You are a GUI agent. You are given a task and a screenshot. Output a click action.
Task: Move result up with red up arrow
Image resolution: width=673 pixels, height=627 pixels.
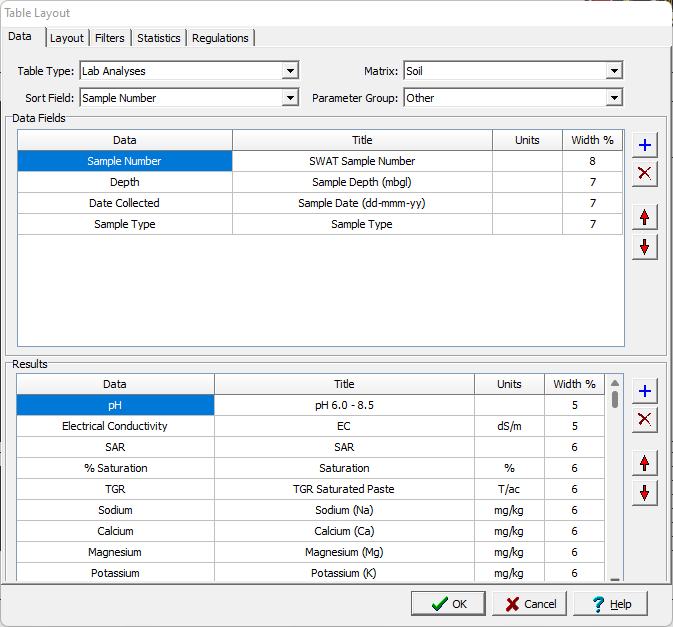[645, 463]
